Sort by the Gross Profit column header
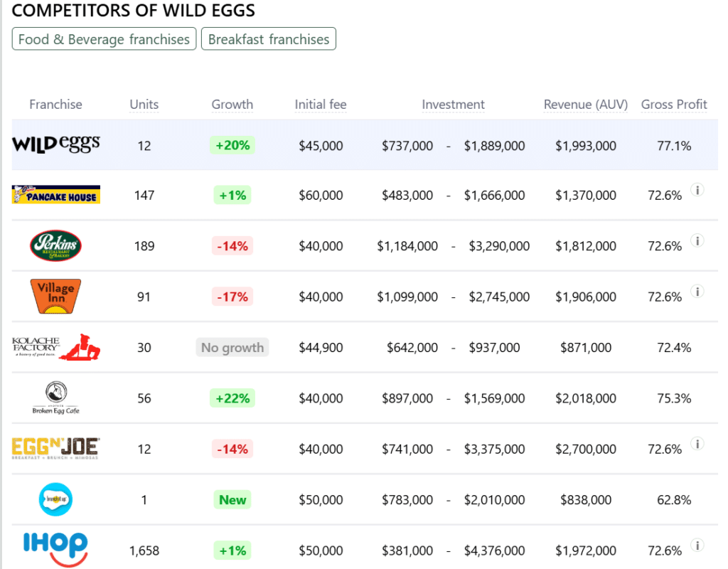 tap(674, 105)
